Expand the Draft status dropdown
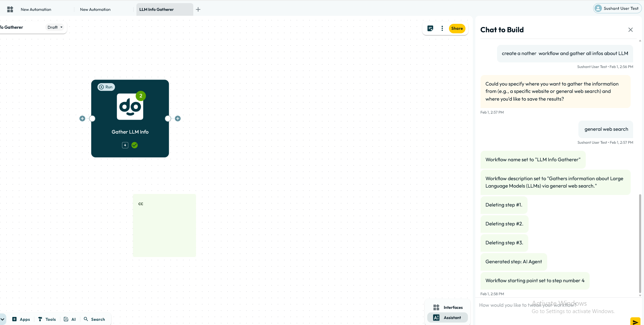Screen dimensions: 644x325 (55, 27)
